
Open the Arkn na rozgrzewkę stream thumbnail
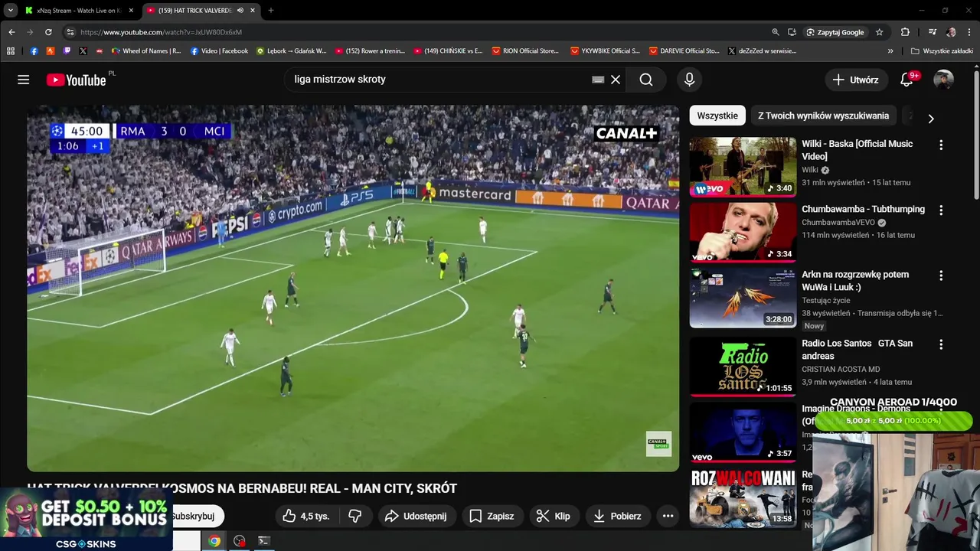pos(743,298)
